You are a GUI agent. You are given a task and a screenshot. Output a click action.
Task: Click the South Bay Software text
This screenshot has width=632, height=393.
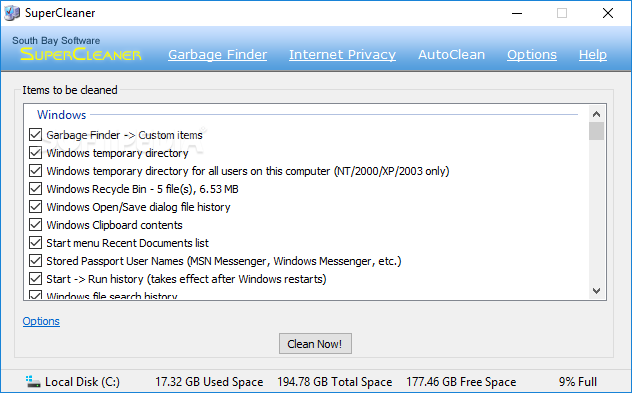56,40
